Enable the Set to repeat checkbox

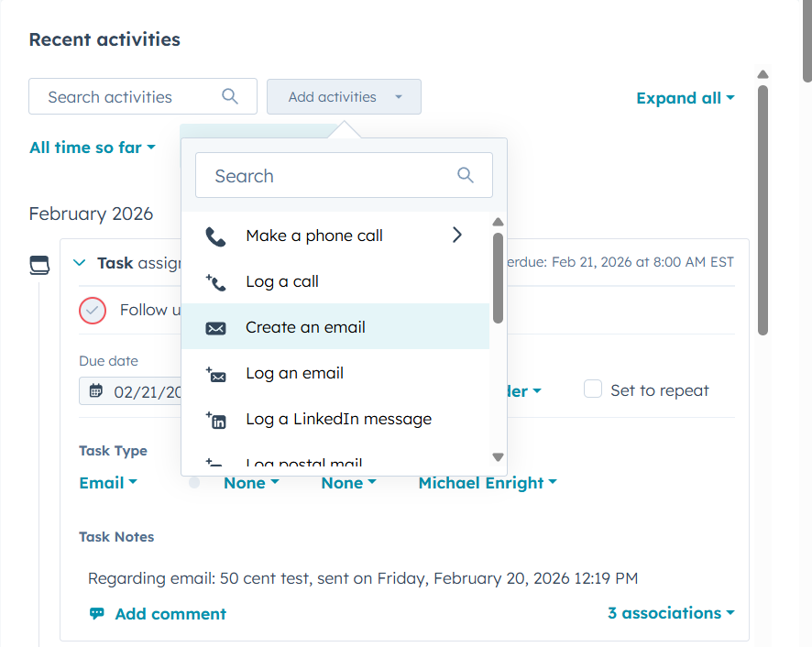pos(594,389)
